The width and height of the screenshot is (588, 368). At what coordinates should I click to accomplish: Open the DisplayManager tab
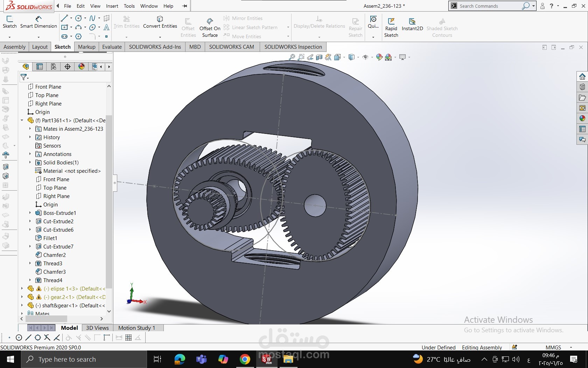pos(82,67)
